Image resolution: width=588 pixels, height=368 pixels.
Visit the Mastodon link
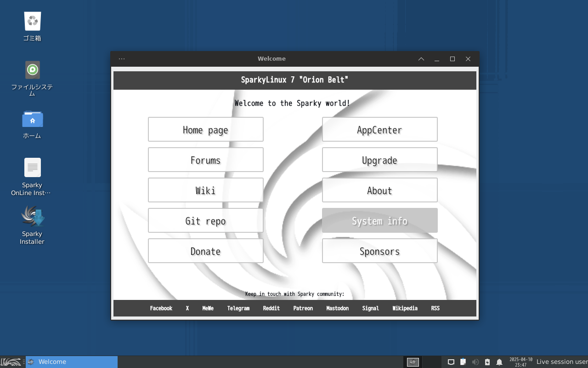pos(338,308)
